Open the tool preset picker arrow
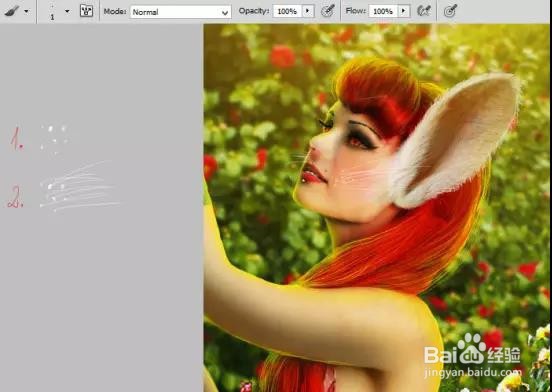This screenshot has height=392, width=552. [x=26, y=11]
